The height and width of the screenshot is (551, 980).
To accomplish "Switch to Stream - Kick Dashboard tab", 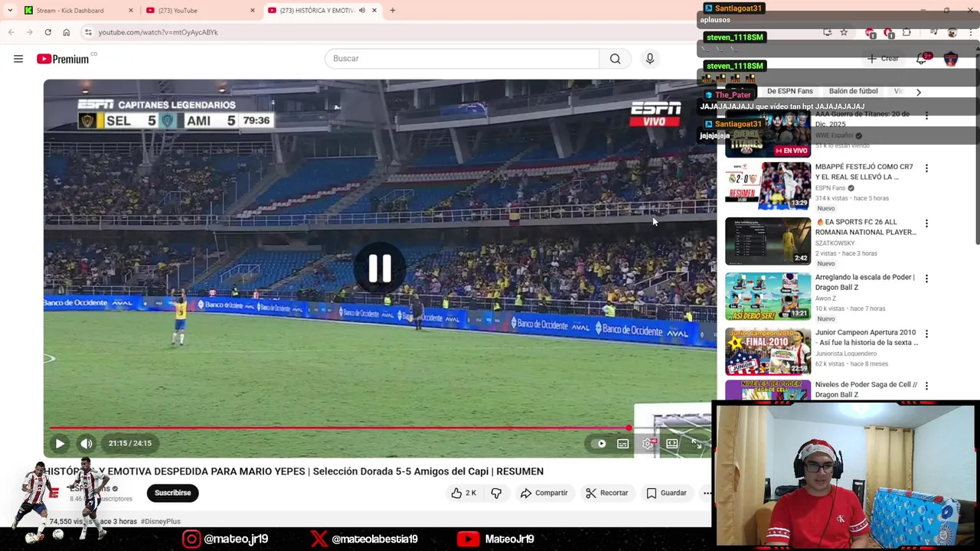I will [79, 11].
